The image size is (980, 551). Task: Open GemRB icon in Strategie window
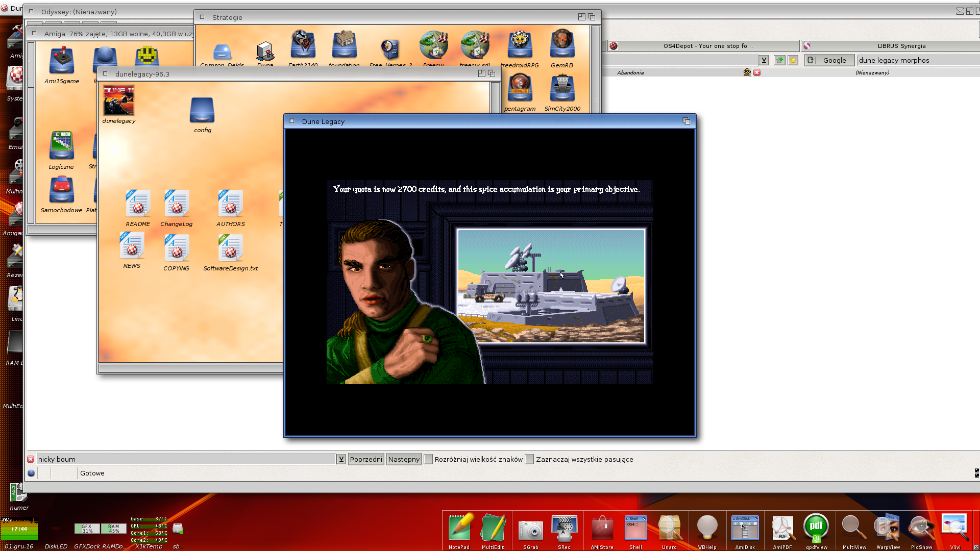click(562, 44)
